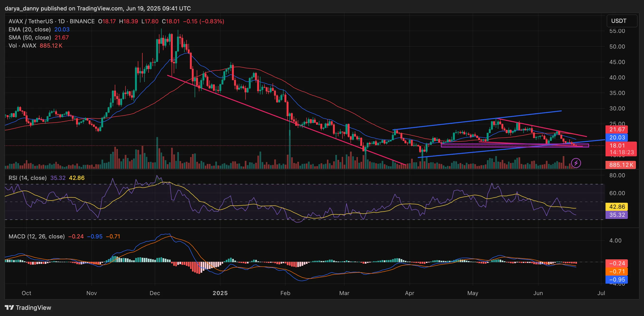Click the 885.12 K volume tag
The image size is (644, 316).
(x=621, y=165)
